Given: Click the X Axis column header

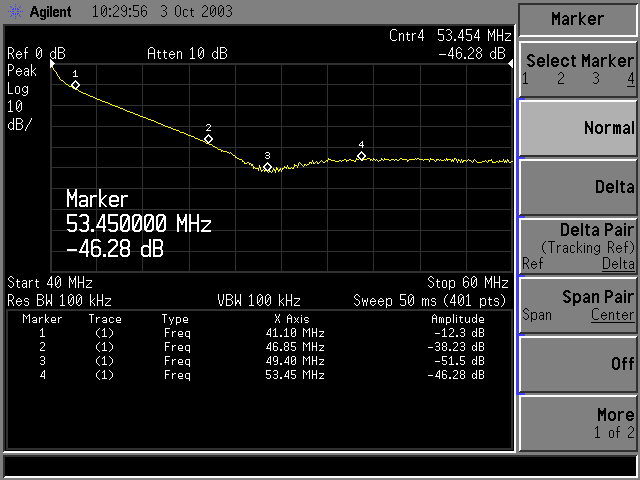Looking at the screenshot, I should [292, 319].
